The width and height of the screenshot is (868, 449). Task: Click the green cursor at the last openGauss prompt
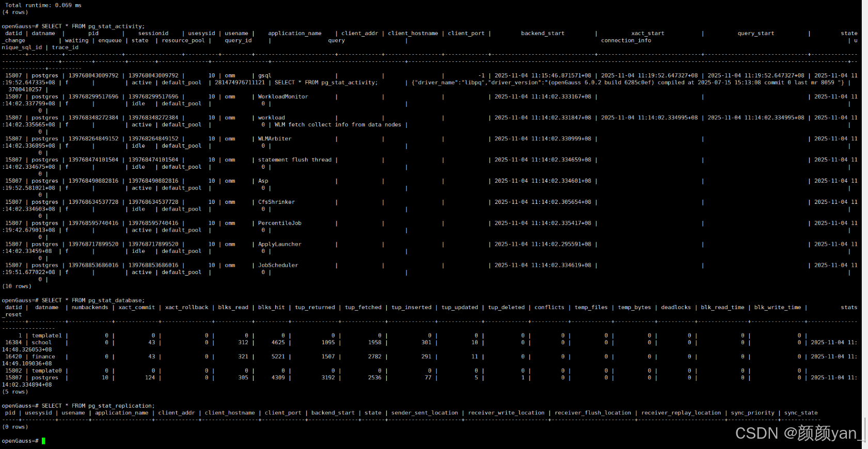[44, 441]
